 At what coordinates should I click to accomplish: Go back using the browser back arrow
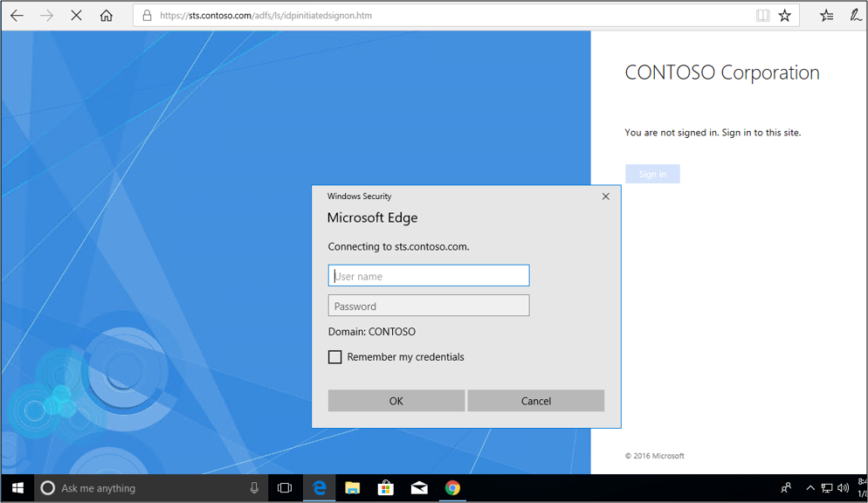tap(17, 16)
